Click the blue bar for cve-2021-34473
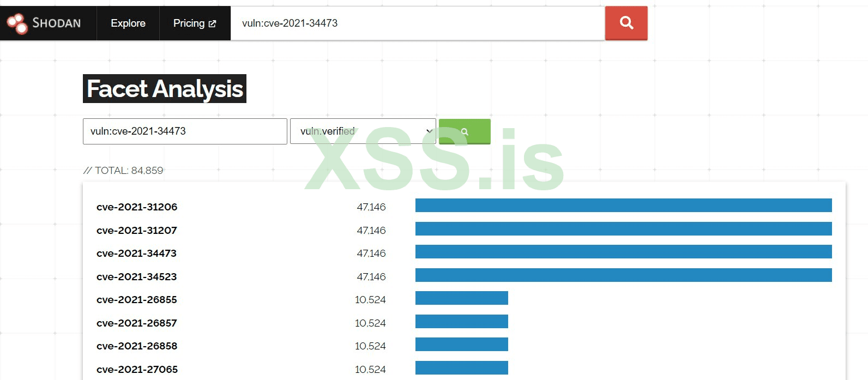The image size is (868, 380). coord(624,251)
